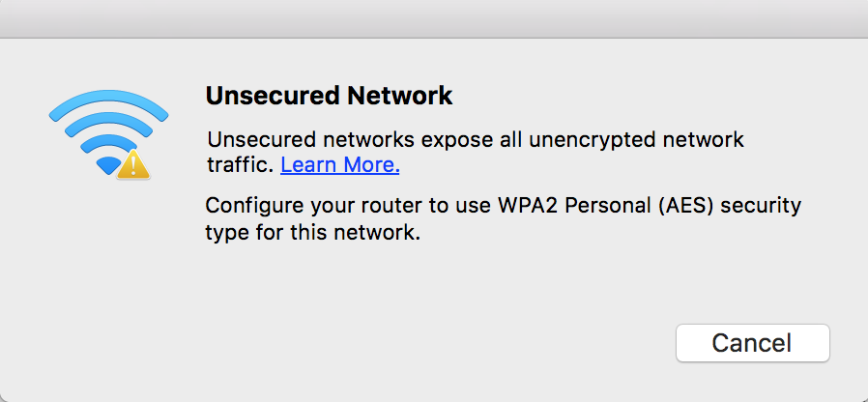The image size is (868, 402).
Task: Click the gray window title bar
Action: pyautogui.click(x=434, y=18)
